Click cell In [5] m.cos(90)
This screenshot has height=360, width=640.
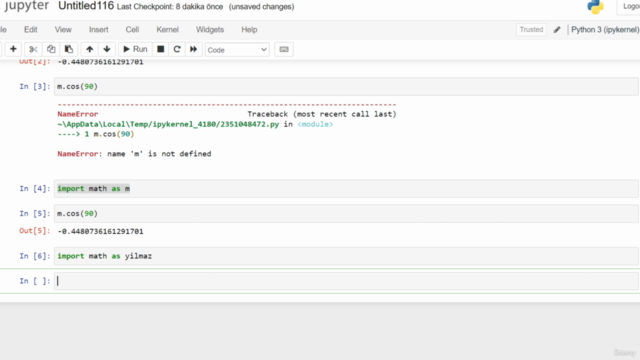coord(346,213)
